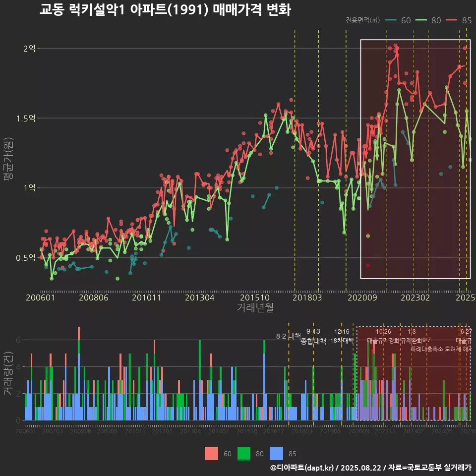Image resolution: width=476 pixels, height=476 pixels.
Task: Click the 2 volume y-axis label
Action: pyautogui.click(x=18, y=394)
